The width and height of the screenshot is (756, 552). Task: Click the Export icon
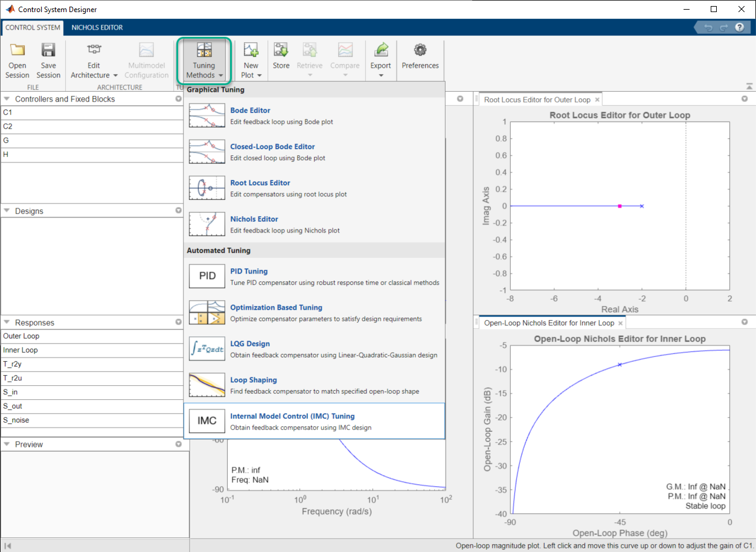381,51
